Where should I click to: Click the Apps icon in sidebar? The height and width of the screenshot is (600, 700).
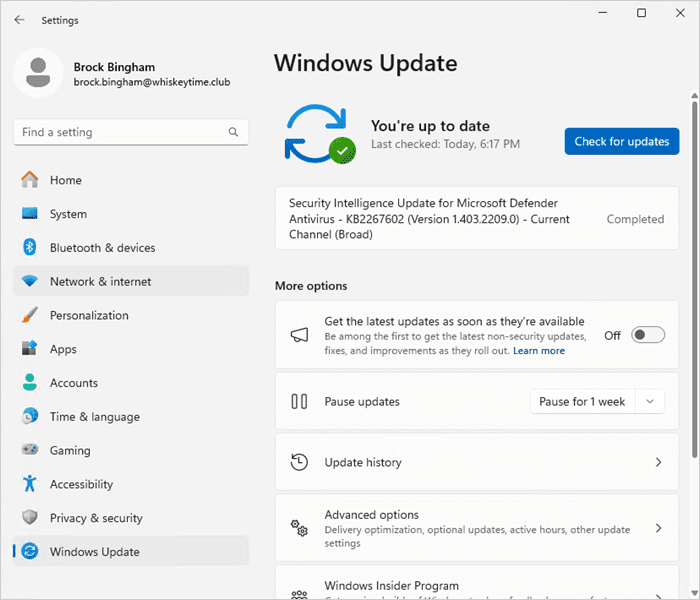tap(29, 349)
